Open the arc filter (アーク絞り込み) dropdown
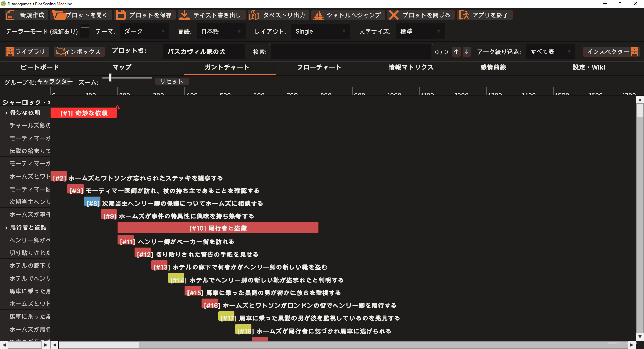644x349 pixels. click(x=550, y=52)
